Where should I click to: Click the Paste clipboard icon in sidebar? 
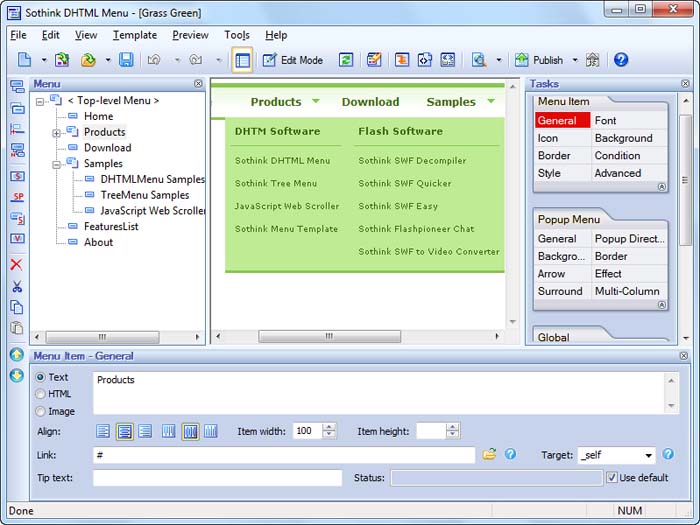pyautogui.click(x=17, y=328)
